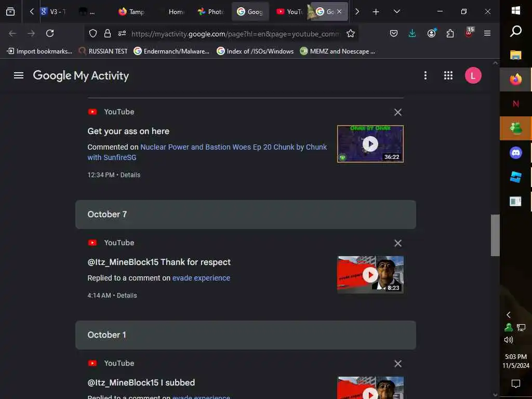Open File Explorer from taskbar
This screenshot has width=532, height=399.
tap(516, 55)
